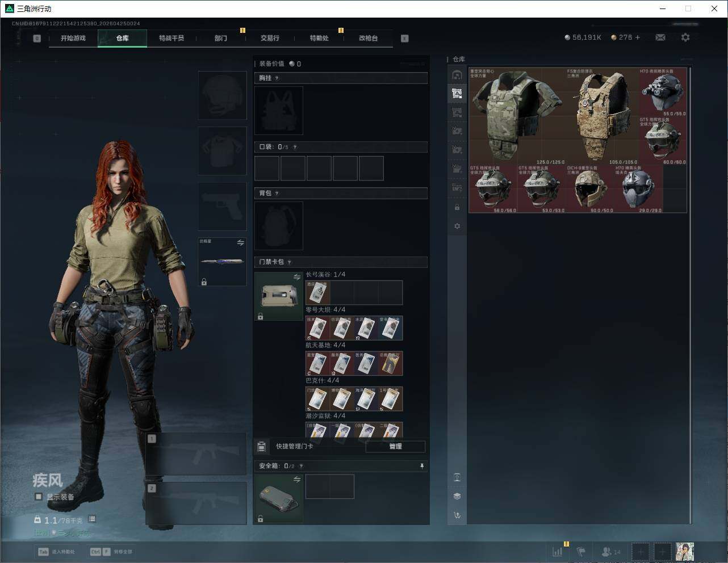Click the empty helmet equipment slot
Image resolution: width=728 pixels, height=563 pixels.
tap(223, 95)
